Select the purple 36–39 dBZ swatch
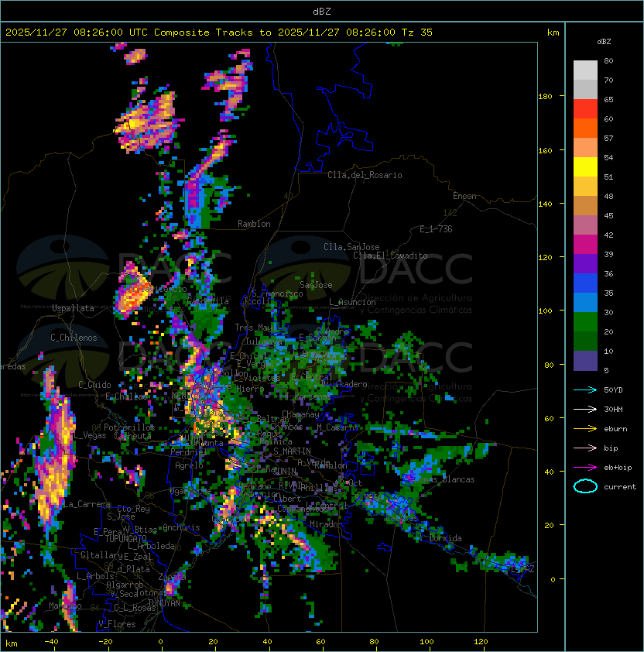This screenshot has height=652, width=644. 585,264
